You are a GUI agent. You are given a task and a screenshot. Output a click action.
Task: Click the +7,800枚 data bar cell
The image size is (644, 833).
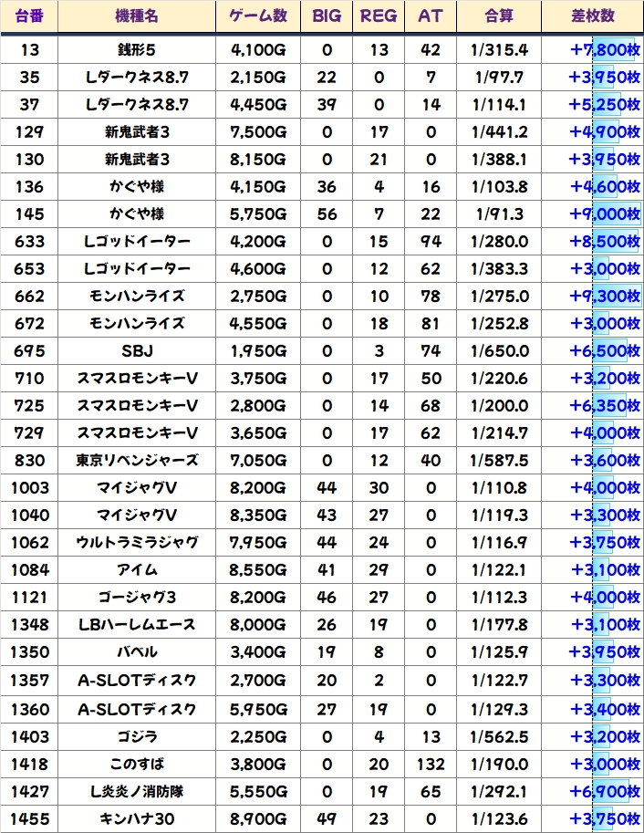point(604,50)
